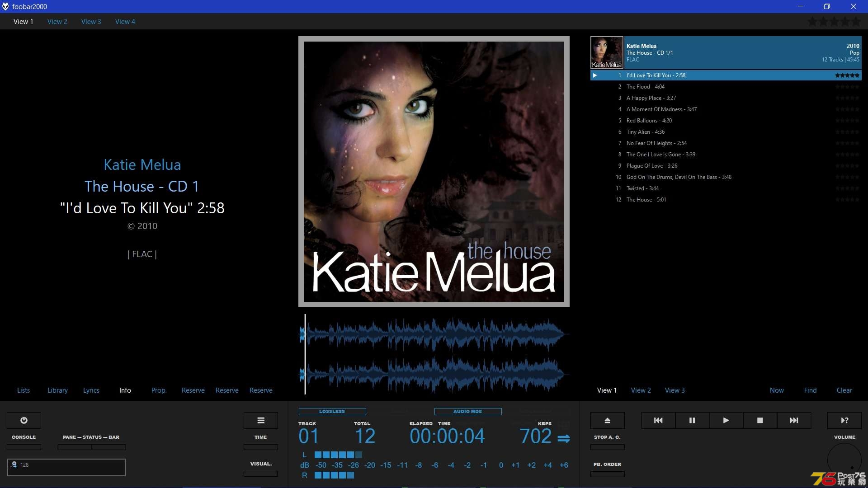
Task: Seek within the waveform seekbar
Action: pyautogui.click(x=434, y=354)
